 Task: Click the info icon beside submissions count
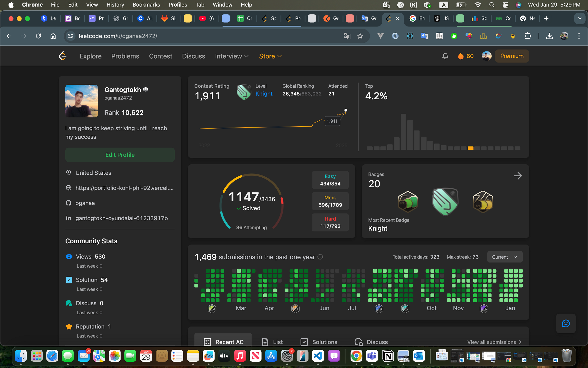click(x=320, y=257)
